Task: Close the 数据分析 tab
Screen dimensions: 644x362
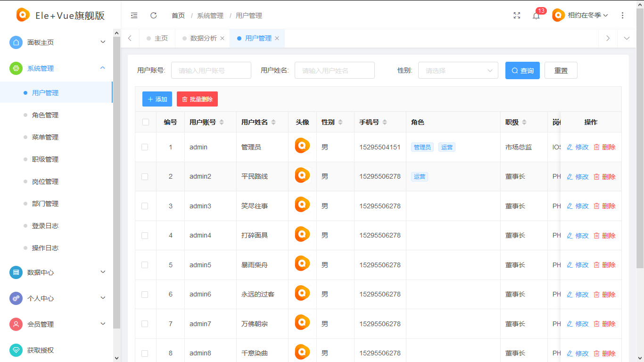Action: click(223, 38)
